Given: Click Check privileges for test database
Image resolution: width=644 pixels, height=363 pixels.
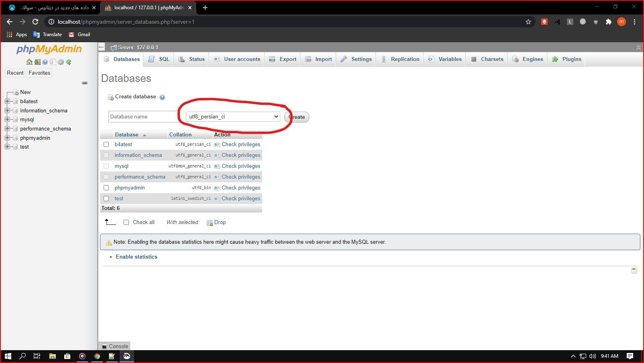Looking at the screenshot, I should [x=240, y=199].
